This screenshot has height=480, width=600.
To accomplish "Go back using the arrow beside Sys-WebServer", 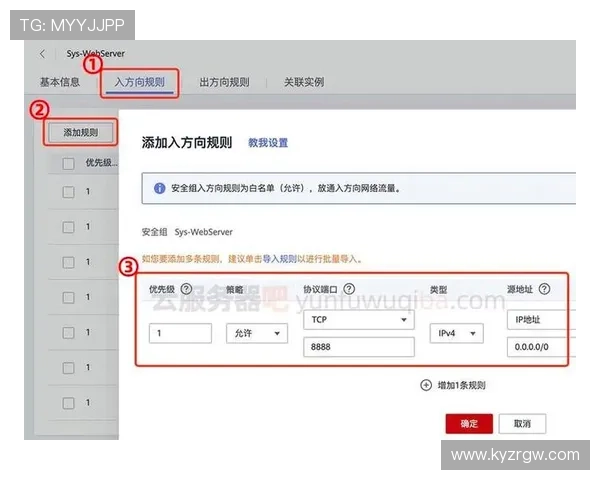I will click(x=42, y=54).
